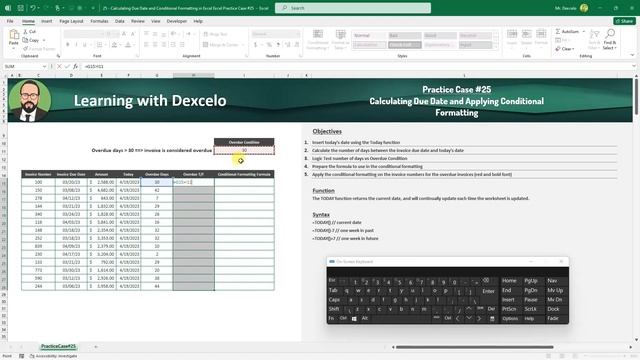
Task: Click the user account avatar in title bar
Action: tap(584, 8)
